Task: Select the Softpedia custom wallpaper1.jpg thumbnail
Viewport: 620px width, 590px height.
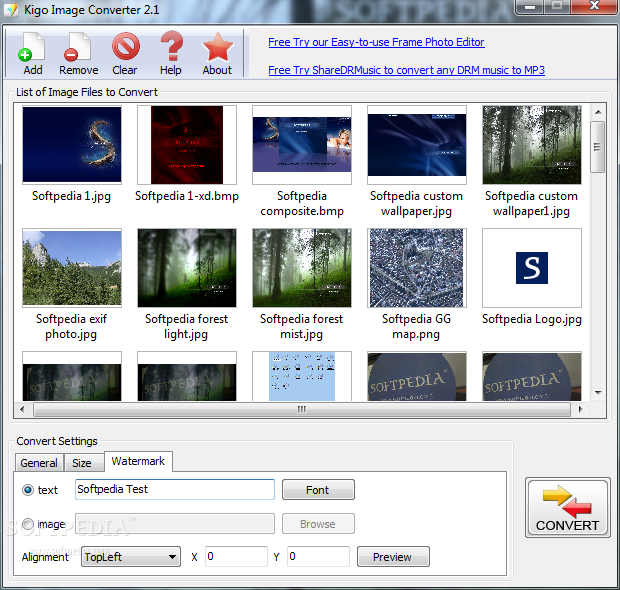Action: [x=532, y=145]
